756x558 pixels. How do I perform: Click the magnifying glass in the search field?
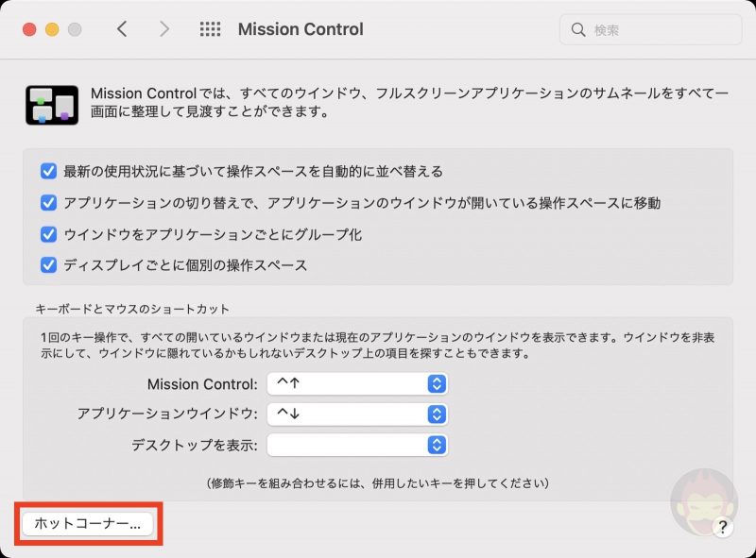pos(577,29)
